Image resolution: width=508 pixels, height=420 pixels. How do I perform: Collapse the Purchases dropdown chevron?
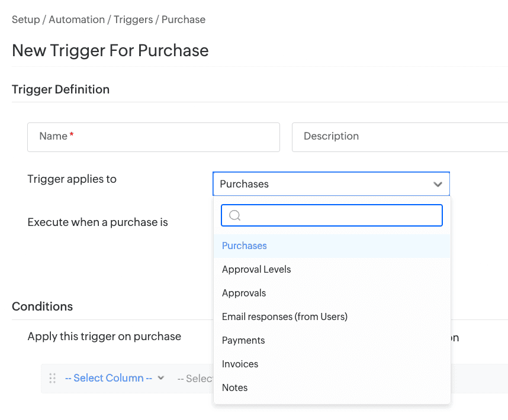438,185
